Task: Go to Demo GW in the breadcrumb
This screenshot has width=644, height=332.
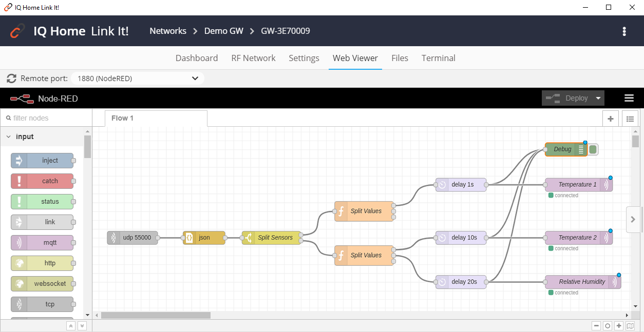Action: tap(224, 31)
